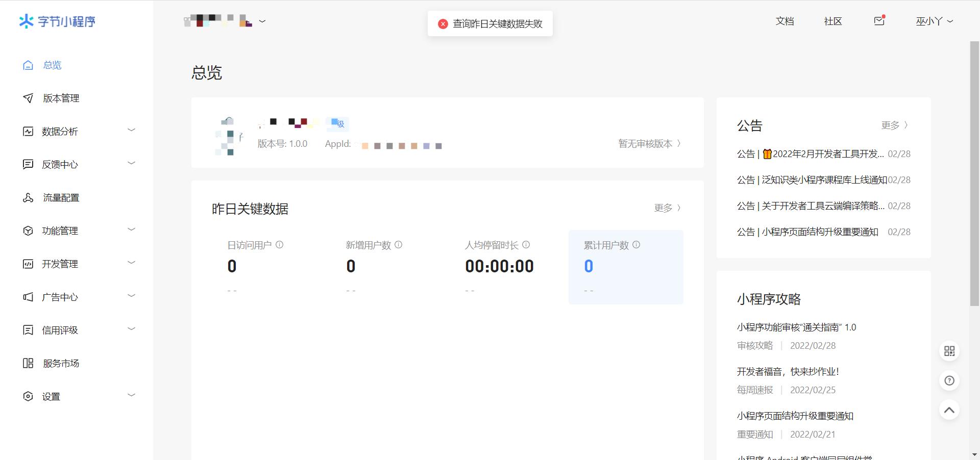Screen dimensions: 980x460
Task: Click 更多 in the 公告 panel
Action: pos(894,125)
